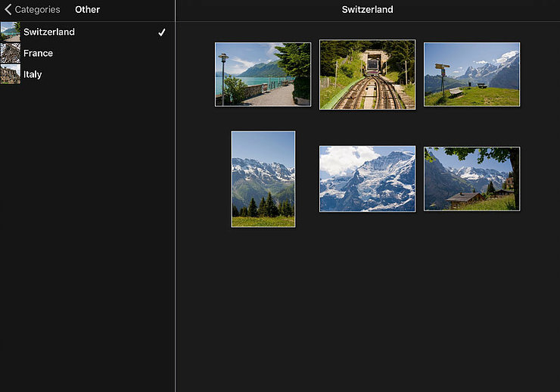Click the Switzerland title in the gallery header
This screenshot has width=560, height=392.
pos(367,10)
